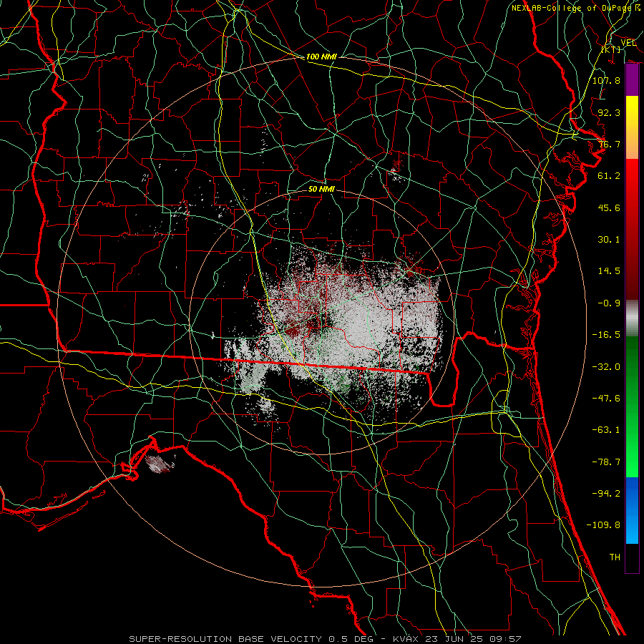Click the 50 NMI range ring label
Viewport: 644px width, 644px height.
321,189
